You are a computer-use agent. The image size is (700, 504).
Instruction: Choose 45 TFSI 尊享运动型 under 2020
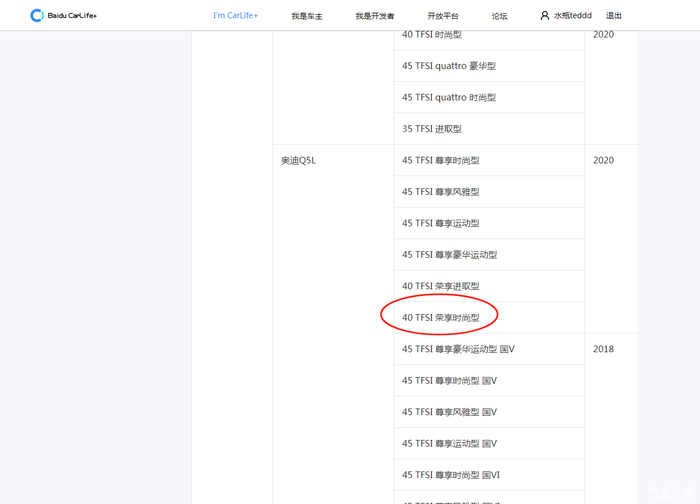[x=441, y=223]
